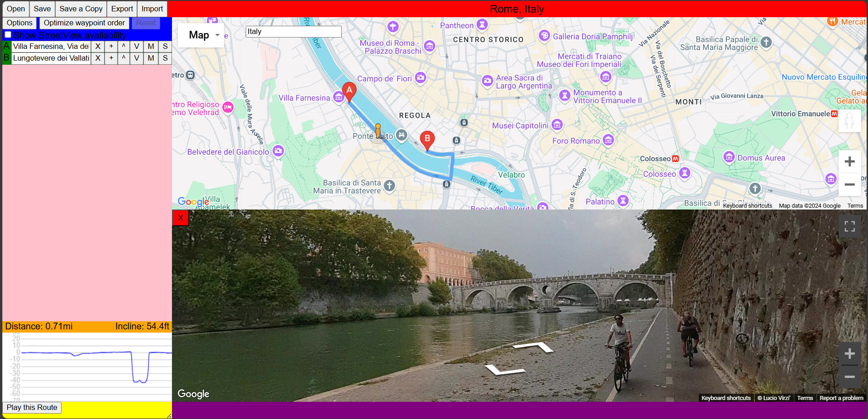Zoom in using the map plus icon
This screenshot has height=419, width=868.
tap(849, 161)
